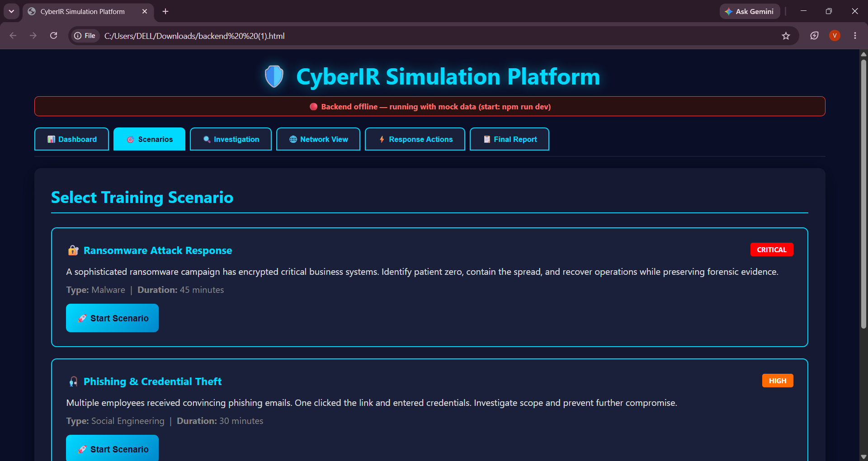Open a new browser tab
Screen dimensions: 868x461
[165, 11]
